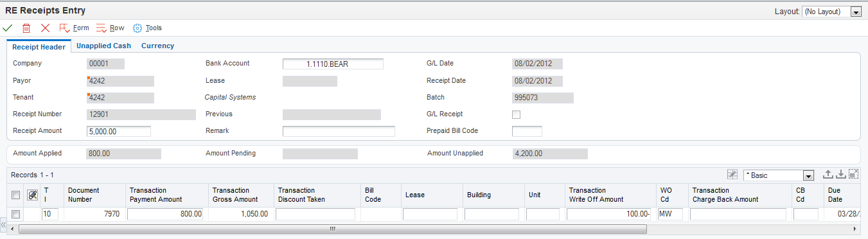Click the Payor field showing 4242

pos(120,81)
